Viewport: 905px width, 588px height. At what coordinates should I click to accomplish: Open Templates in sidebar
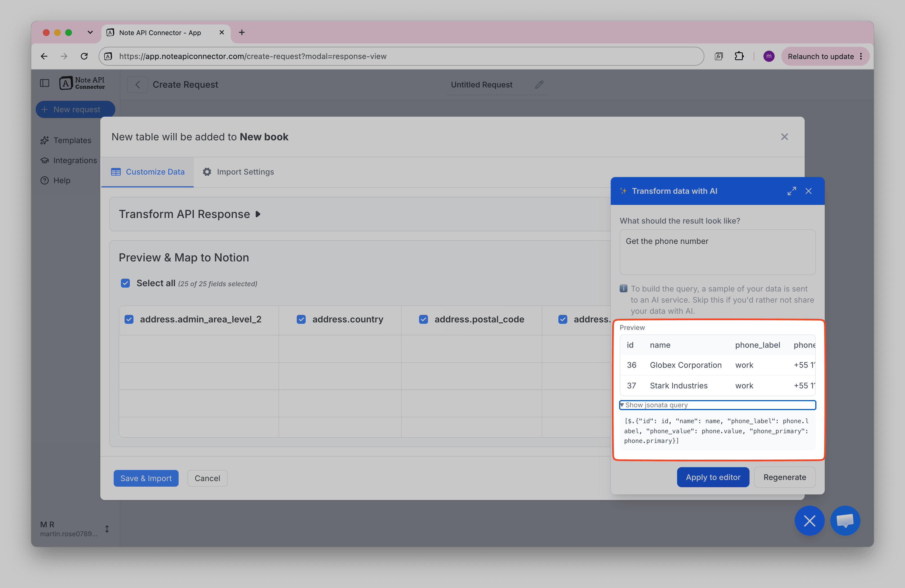click(x=66, y=140)
